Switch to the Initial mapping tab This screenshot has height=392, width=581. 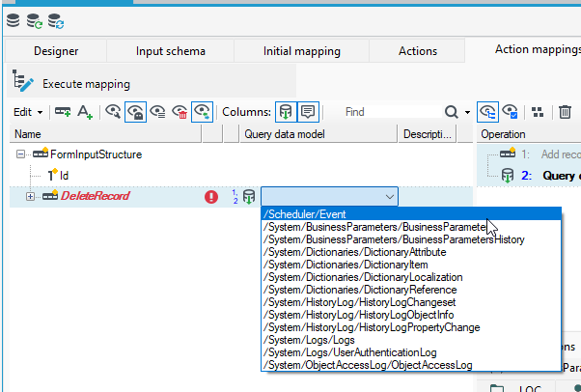pos(302,51)
